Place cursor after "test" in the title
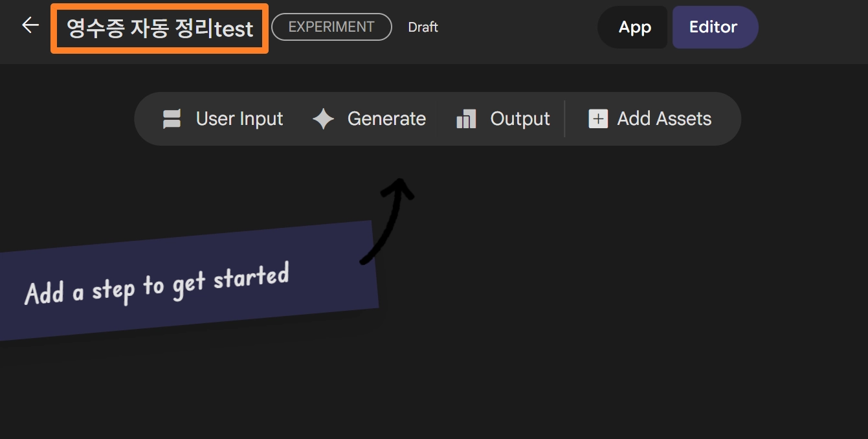Viewport: 868px width, 439px height. point(254,29)
